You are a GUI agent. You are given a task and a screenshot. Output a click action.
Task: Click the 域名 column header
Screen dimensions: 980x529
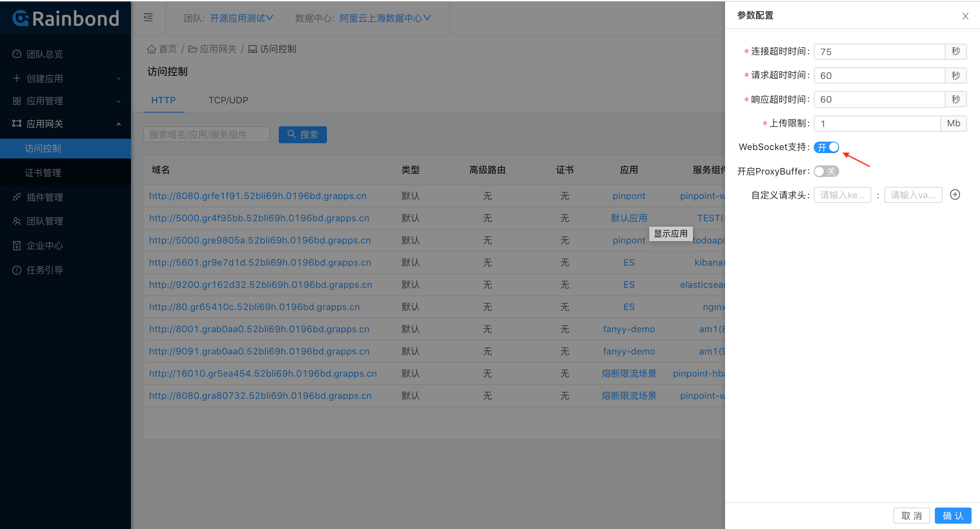(x=161, y=170)
